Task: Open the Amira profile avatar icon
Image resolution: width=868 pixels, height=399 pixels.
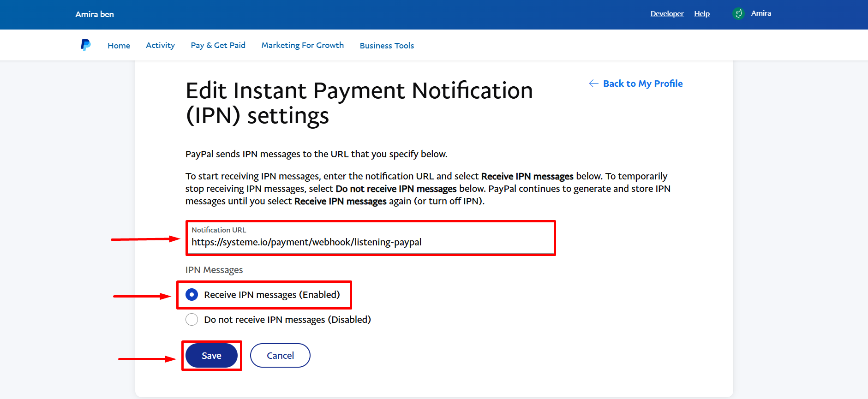Action: pyautogui.click(x=738, y=13)
